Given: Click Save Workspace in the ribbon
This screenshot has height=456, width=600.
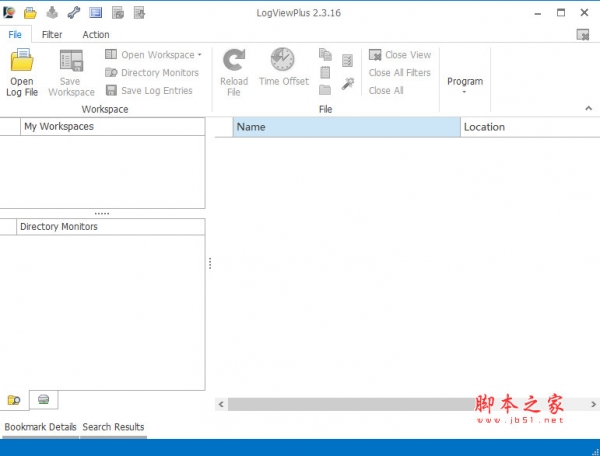Looking at the screenshot, I should pyautogui.click(x=71, y=72).
